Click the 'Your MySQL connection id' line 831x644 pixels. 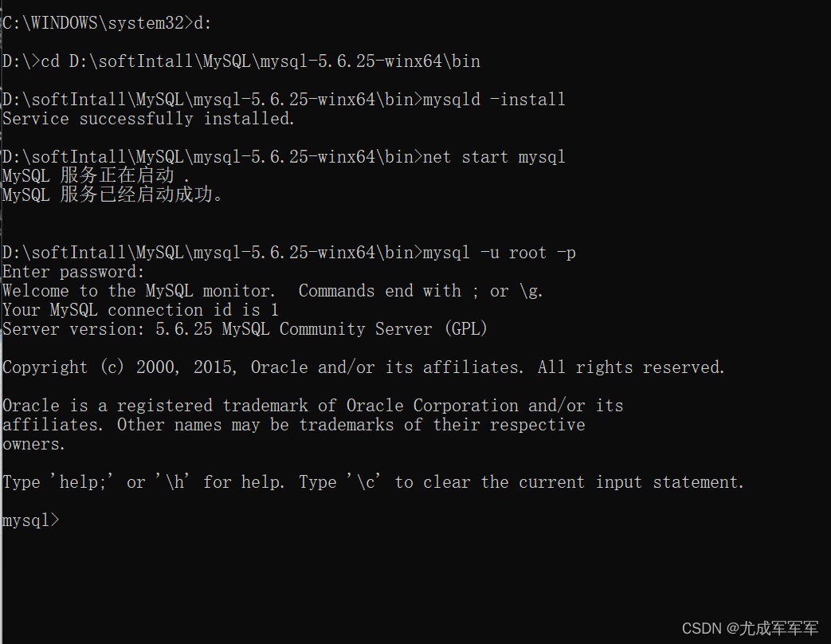(x=140, y=310)
